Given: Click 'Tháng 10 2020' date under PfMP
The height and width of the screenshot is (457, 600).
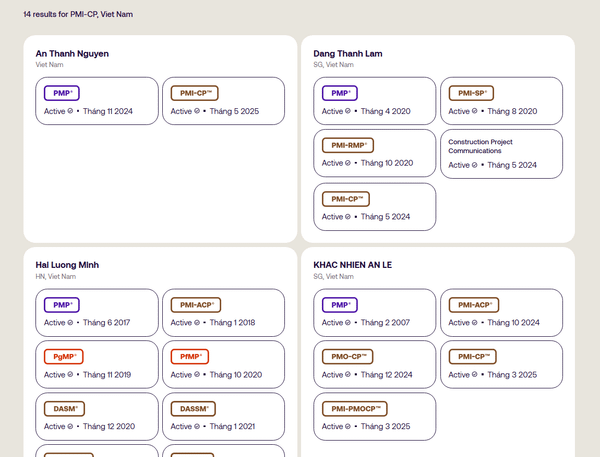Looking at the screenshot, I should click(x=236, y=375).
